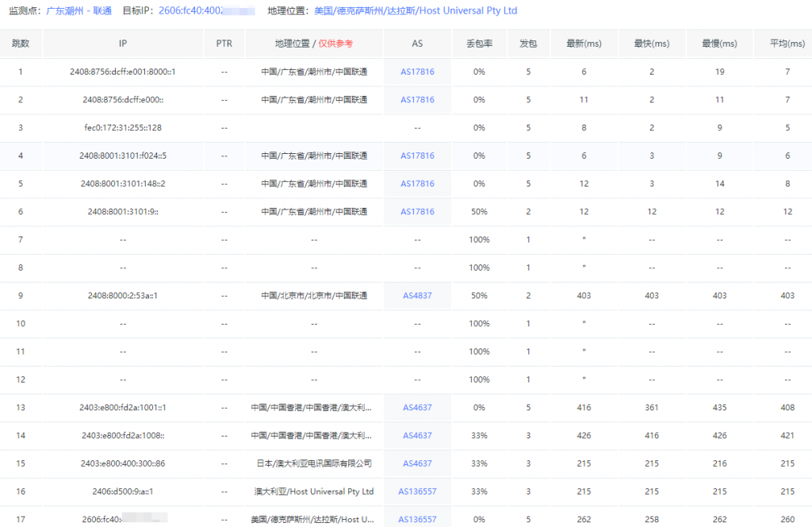Viewport: 812px width, 527px height.
Task: Select IP 2408:8001:3101:f024::5
Action: (123, 156)
